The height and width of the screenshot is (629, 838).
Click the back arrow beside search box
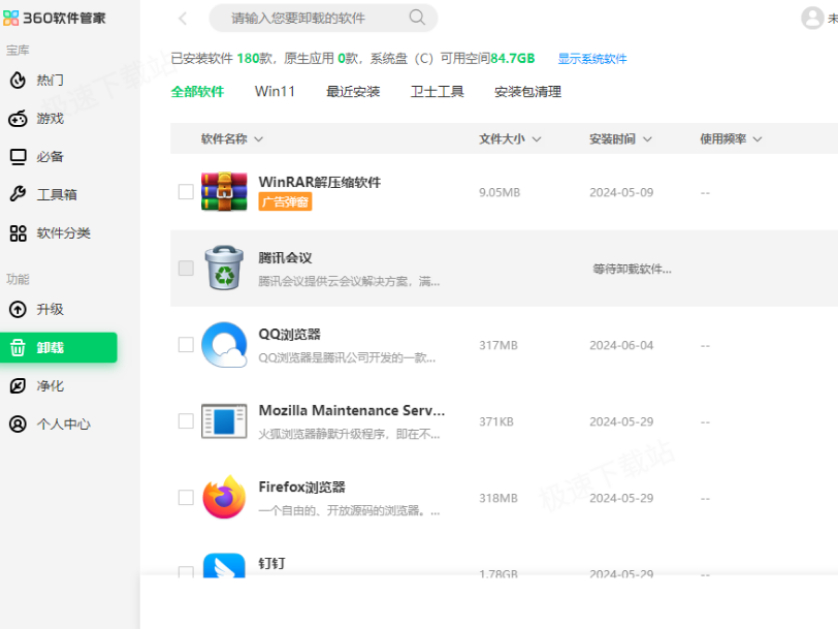coord(183,18)
